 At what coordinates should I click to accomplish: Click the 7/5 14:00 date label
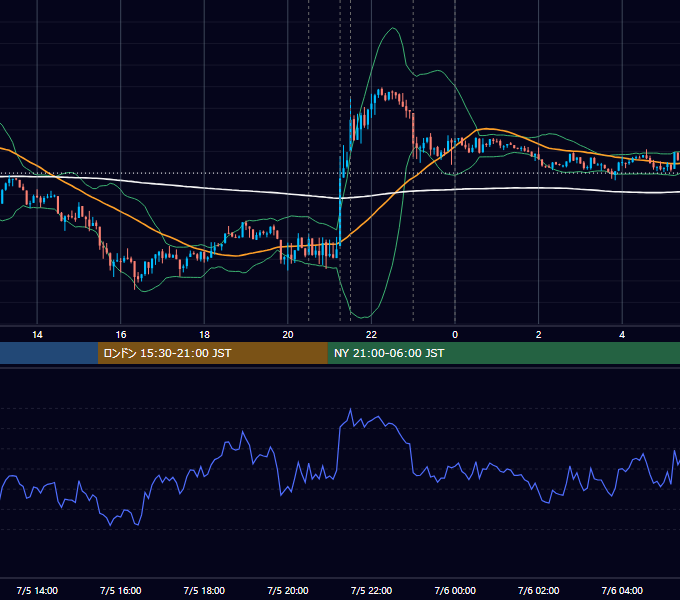point(37,590)
